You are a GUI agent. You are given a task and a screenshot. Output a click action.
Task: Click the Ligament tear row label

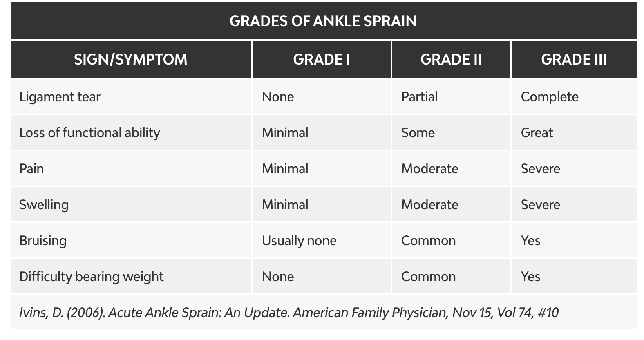point(60,97)
